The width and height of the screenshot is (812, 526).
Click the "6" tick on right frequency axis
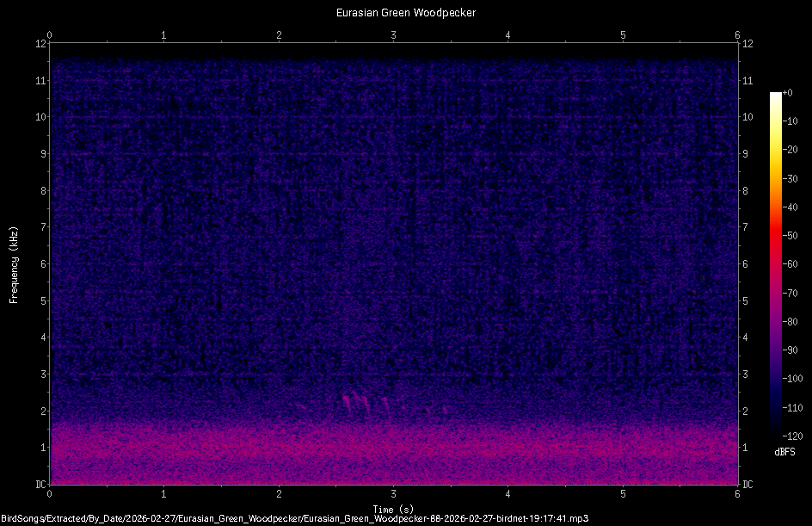click(x=745, y=263)
